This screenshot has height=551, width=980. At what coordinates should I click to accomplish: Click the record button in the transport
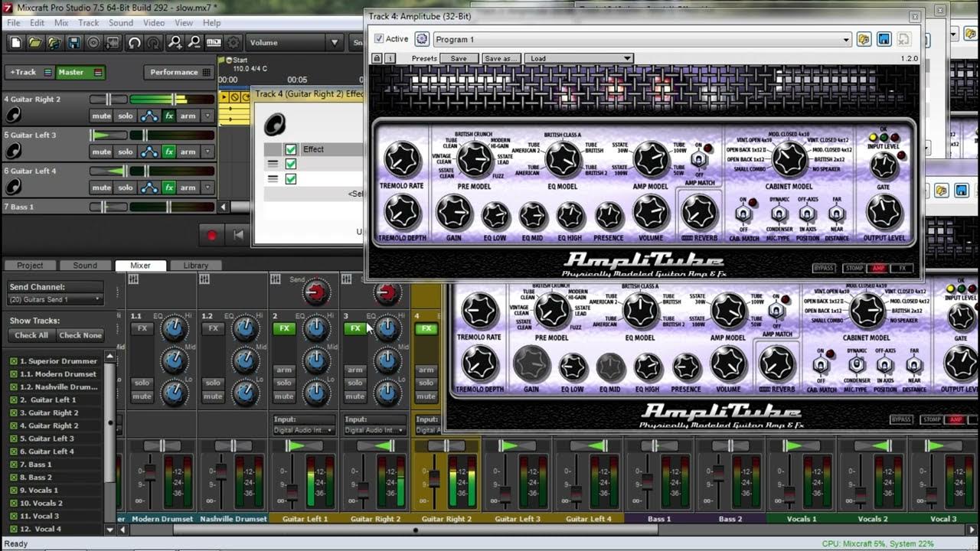(212, 235)
